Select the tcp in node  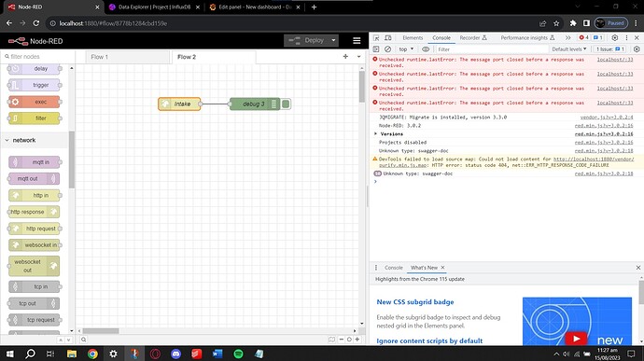[x=35, y=286]
